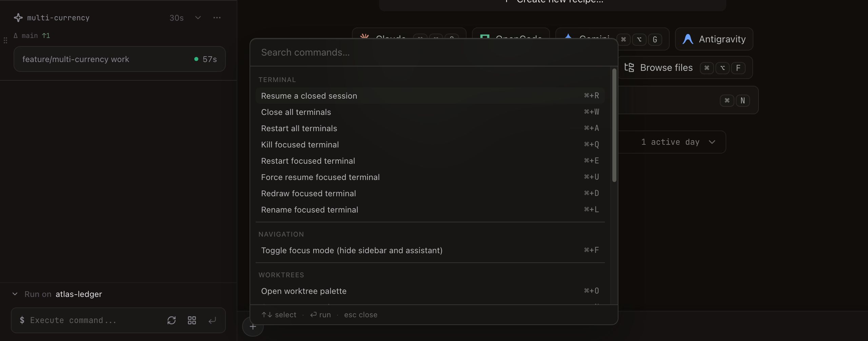Image resolution: width=868 pixels, height=341 pixels.
Task: Collapse the Run on atlas-ledger section
Action: pos(15,294)
